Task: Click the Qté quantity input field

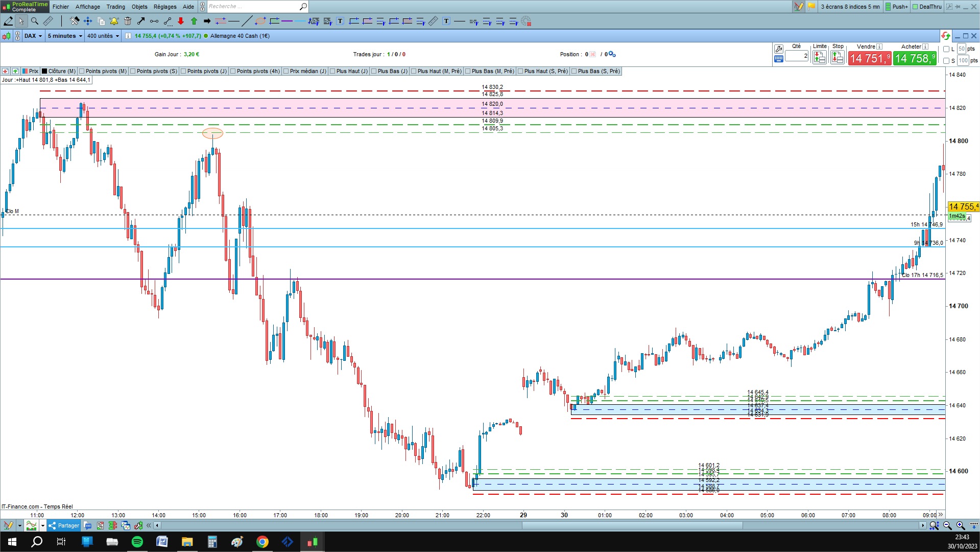Action: tap(797, 56)
